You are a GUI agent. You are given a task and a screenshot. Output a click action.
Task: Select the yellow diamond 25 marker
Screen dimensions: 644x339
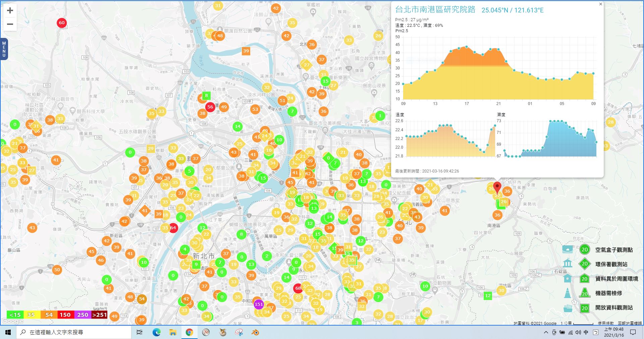239,144
